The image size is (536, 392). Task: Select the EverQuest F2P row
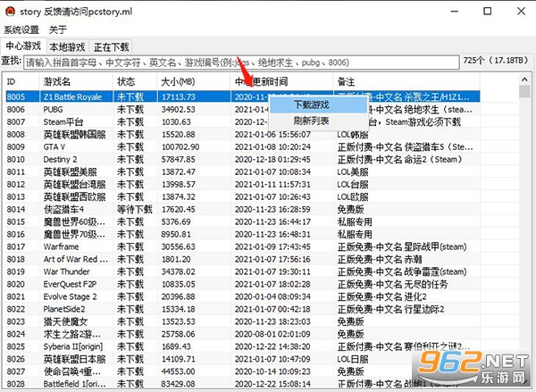(x=243, y=284)
